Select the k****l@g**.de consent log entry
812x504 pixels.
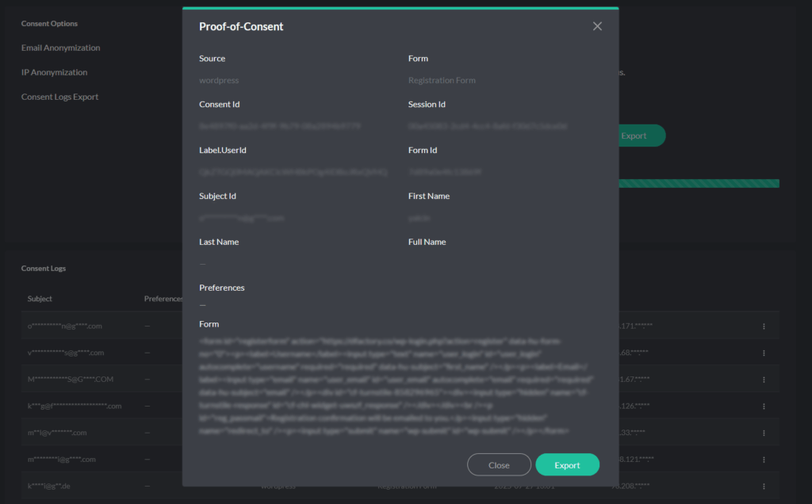[59, 486]
